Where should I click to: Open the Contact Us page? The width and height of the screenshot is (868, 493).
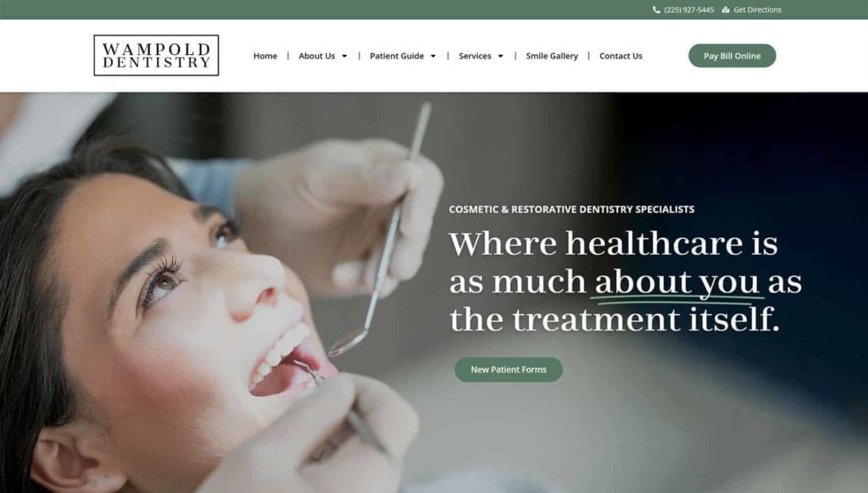(620, 56)
